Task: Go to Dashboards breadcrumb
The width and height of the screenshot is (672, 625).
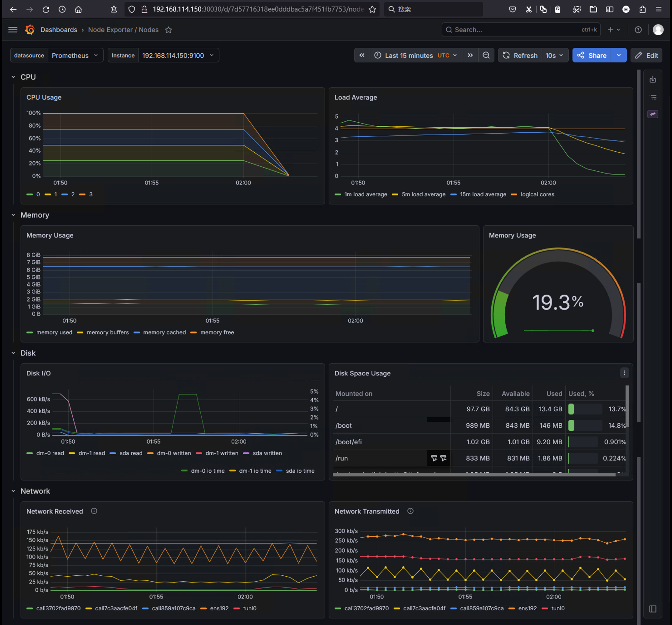Action: [59, 30]
